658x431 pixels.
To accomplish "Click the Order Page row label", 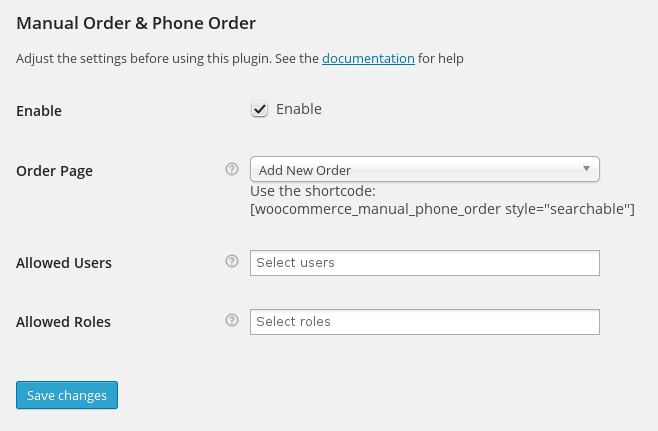I will [x=55, y=171].
